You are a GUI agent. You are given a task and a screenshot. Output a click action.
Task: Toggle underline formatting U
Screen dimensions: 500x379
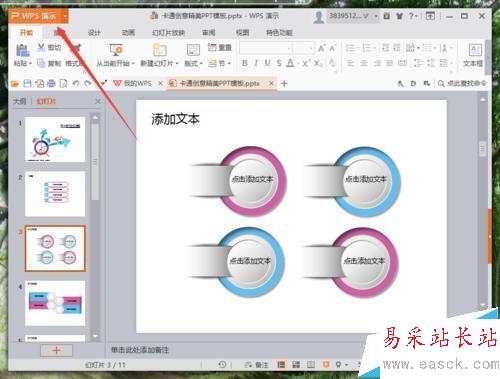267,63
